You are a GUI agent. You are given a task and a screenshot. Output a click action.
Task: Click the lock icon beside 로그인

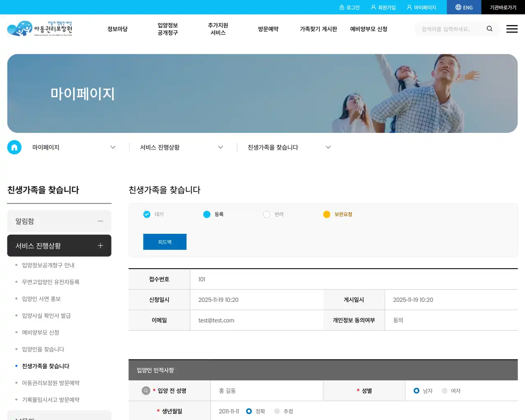(342, 7)
